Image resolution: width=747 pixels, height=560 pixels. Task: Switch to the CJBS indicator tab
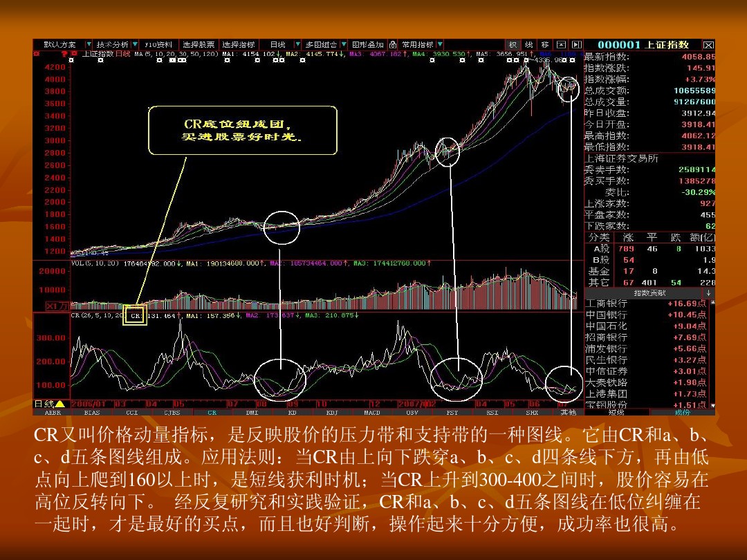tap(172, 412)
